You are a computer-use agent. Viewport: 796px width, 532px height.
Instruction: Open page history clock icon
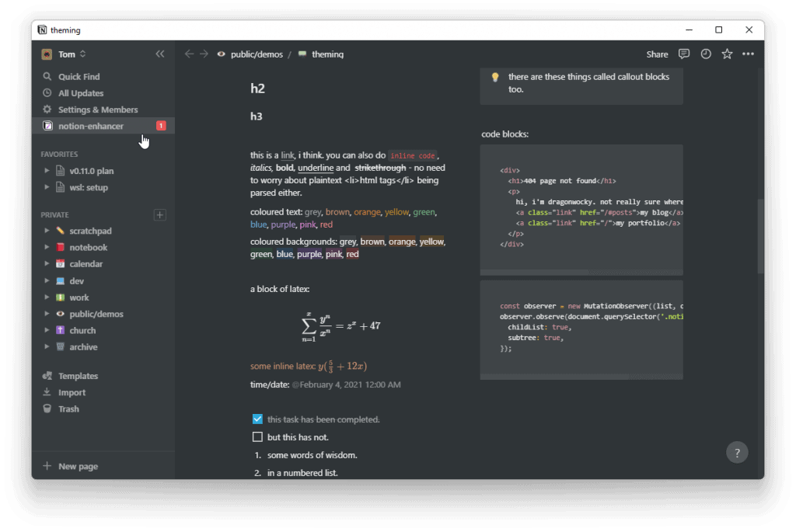[x=706, y=54]
